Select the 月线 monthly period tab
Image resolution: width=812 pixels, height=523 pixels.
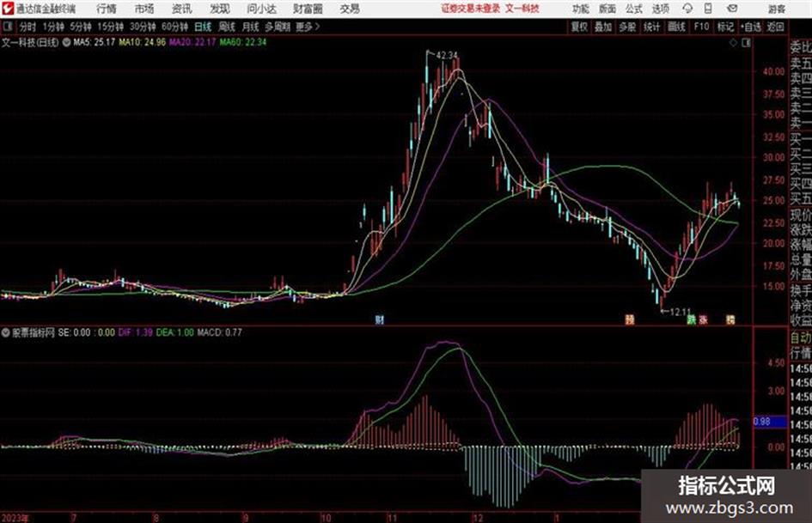click(251, 27)
